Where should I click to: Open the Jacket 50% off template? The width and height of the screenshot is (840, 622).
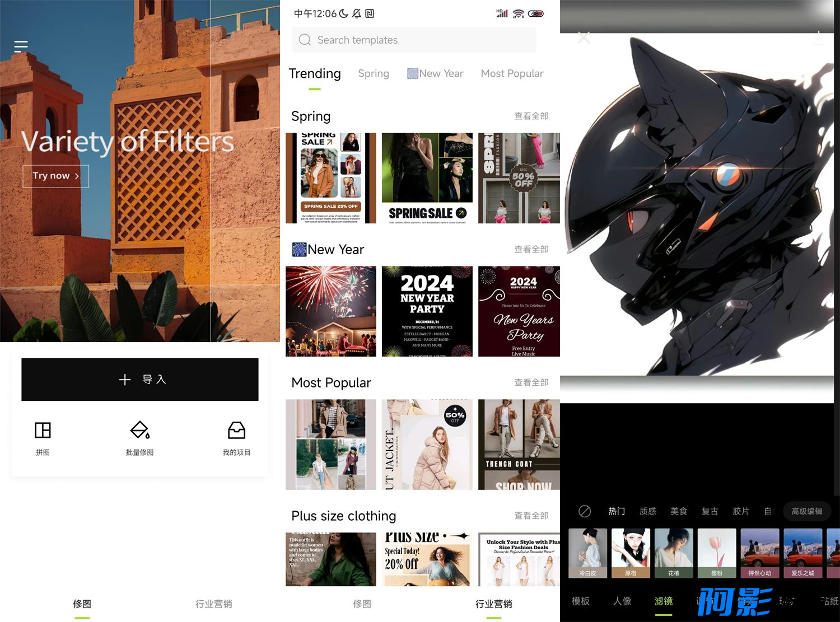coord(427,445)
